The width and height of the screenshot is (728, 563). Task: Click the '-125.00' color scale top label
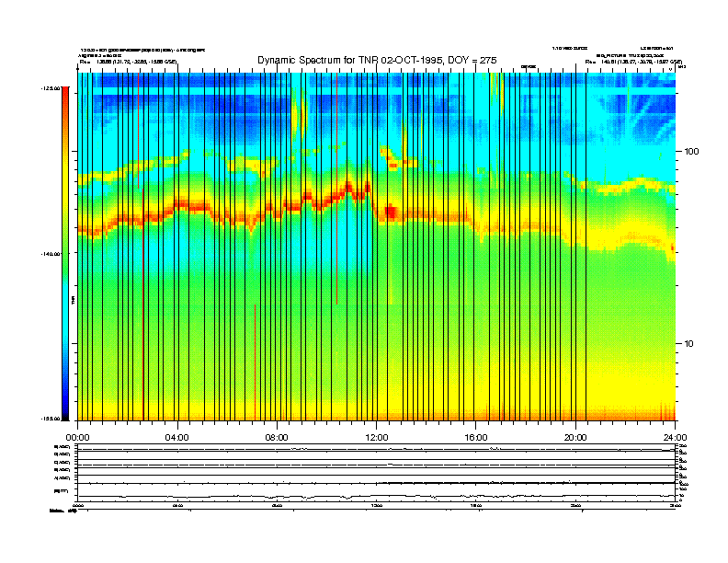click(x=51, y=87)
